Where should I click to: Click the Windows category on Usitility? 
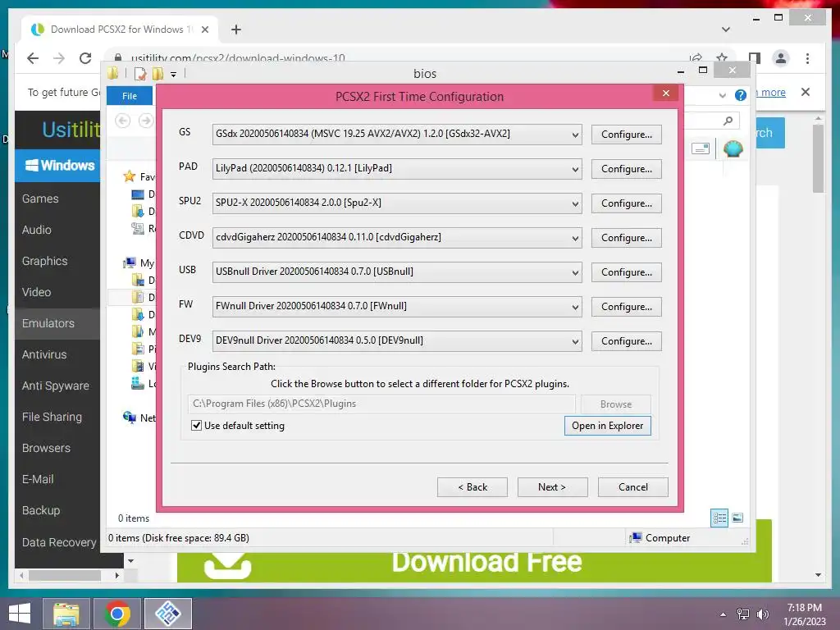58,166
